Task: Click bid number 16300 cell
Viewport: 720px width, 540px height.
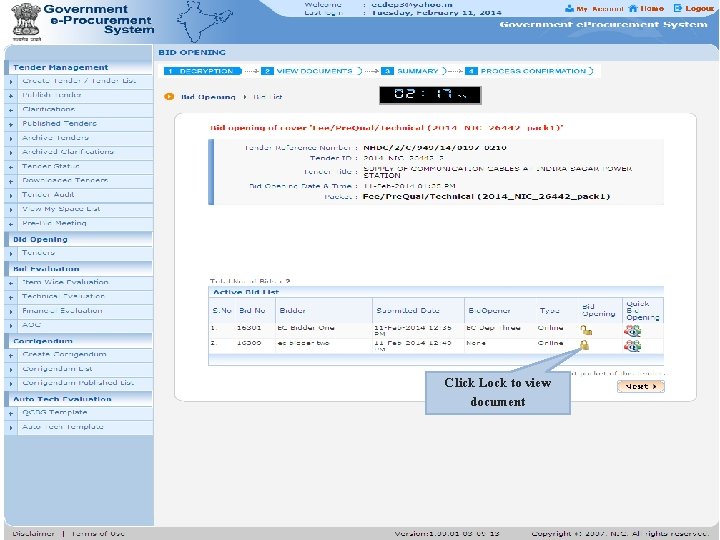Action: click(x=249, y=343)
